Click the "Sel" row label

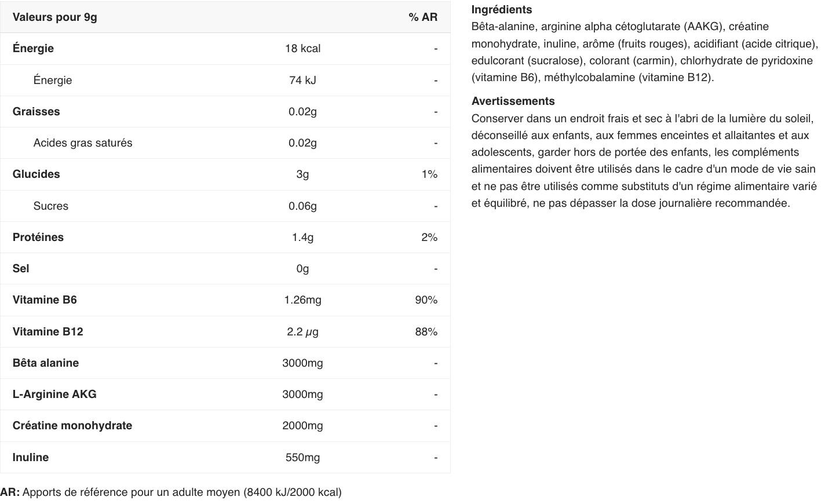pyautogui.click(x=21, y=269)
